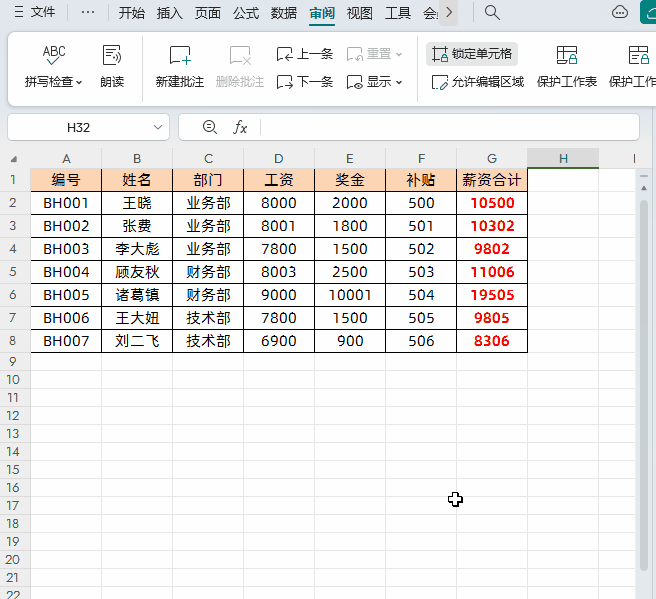Click the vertical scrollbar thumb
This screenshot has width=656, height=599.
click(644, 385)
